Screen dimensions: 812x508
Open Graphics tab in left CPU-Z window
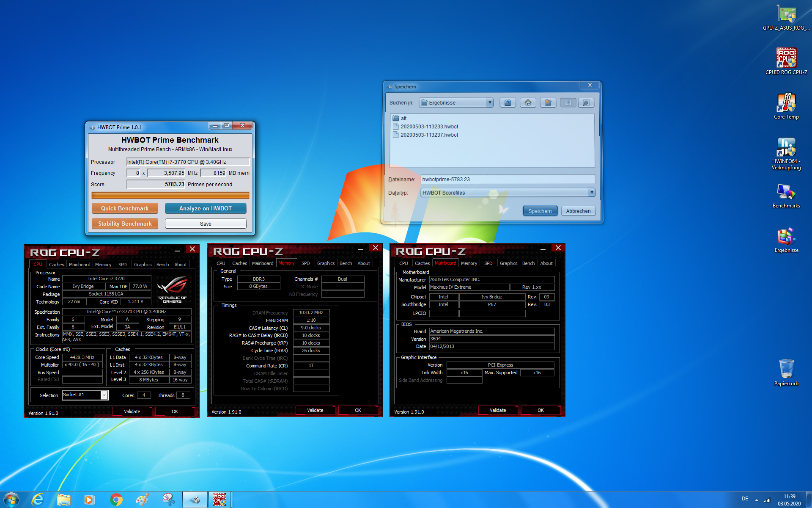tap(143, 265)
